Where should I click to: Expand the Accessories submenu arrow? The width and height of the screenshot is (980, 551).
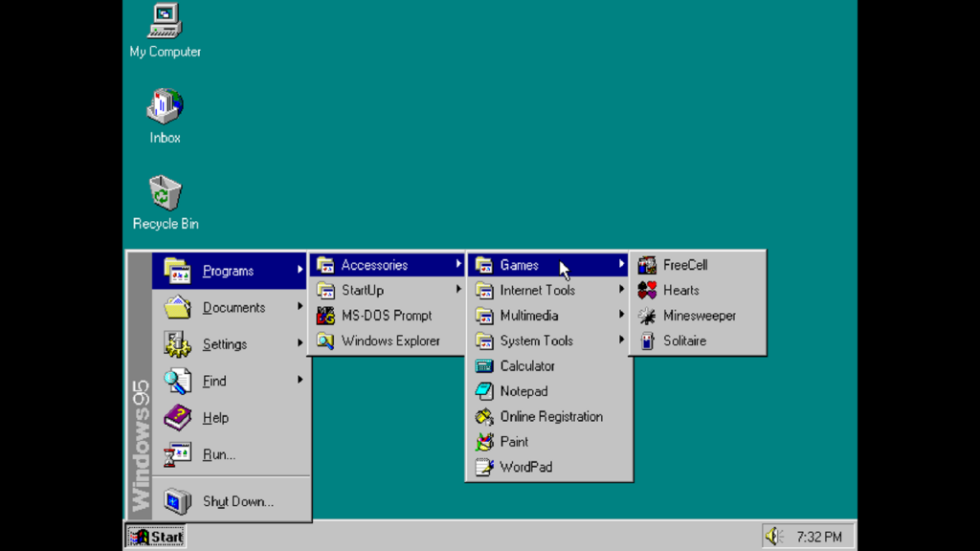[458, 264]
